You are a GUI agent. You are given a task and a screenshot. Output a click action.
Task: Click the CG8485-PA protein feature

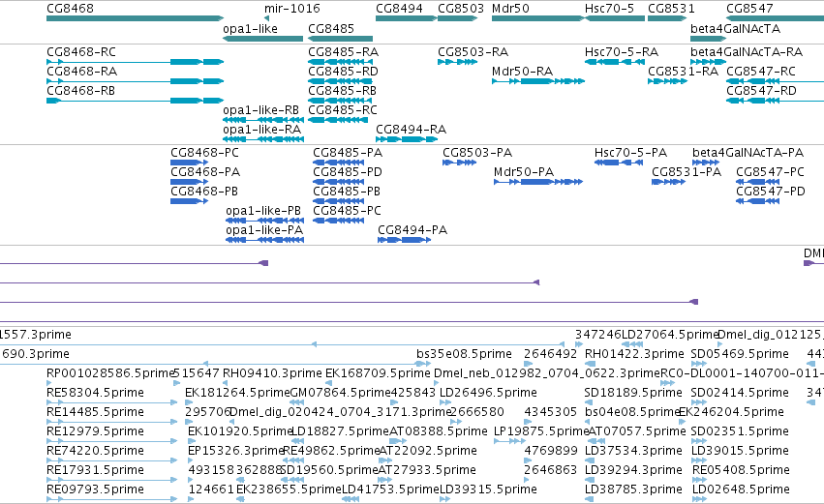(339, 163)
